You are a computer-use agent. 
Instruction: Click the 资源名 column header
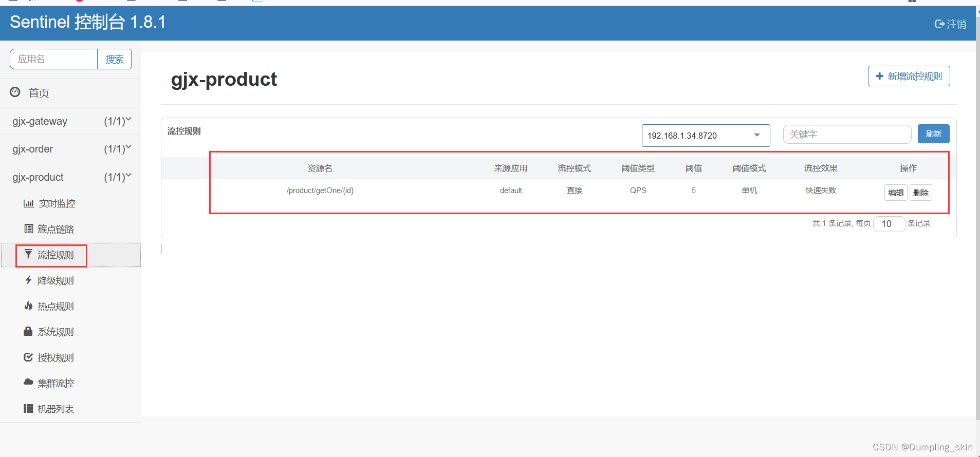320,168
